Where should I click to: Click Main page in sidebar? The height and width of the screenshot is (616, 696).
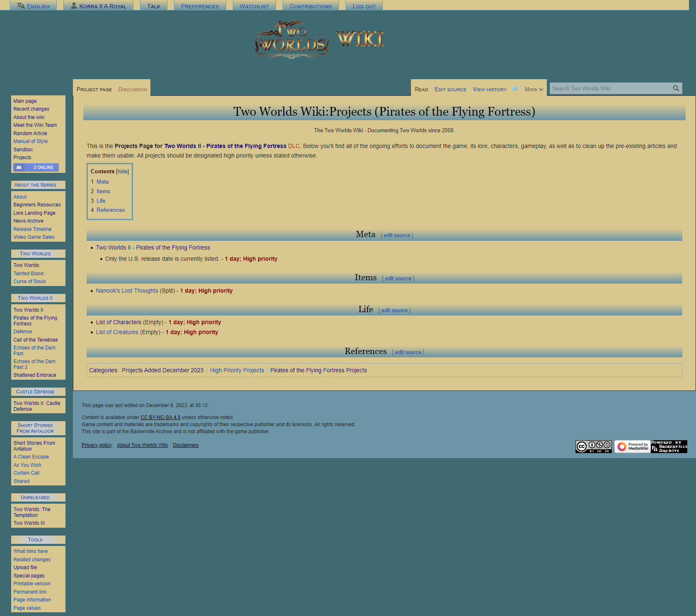tap(25, 101)
